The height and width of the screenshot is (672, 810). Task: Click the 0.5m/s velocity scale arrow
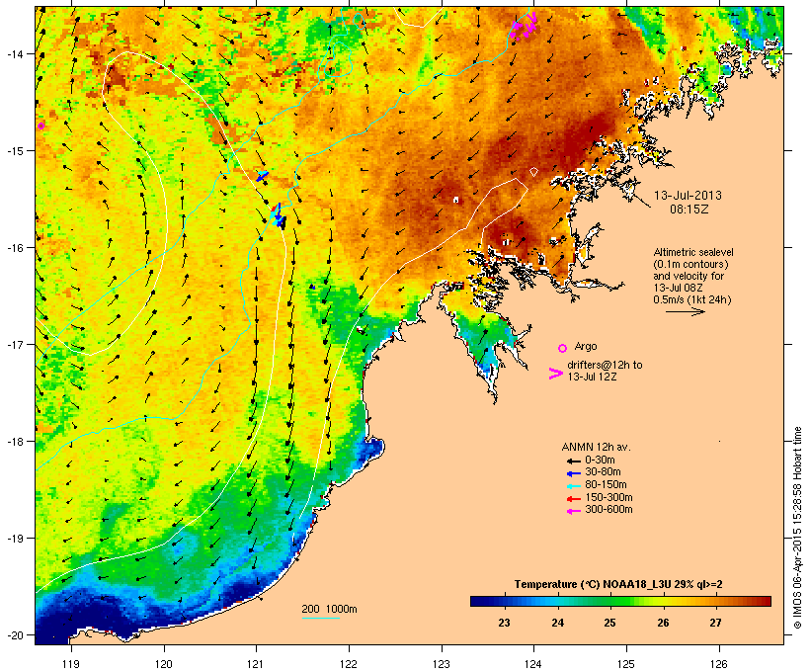coord(685,311)
